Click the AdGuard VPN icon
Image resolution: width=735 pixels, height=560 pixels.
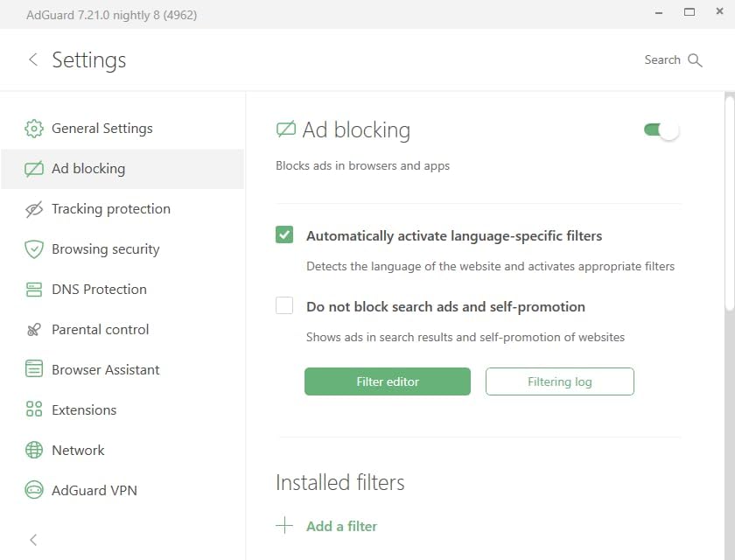tap(34, 491)
